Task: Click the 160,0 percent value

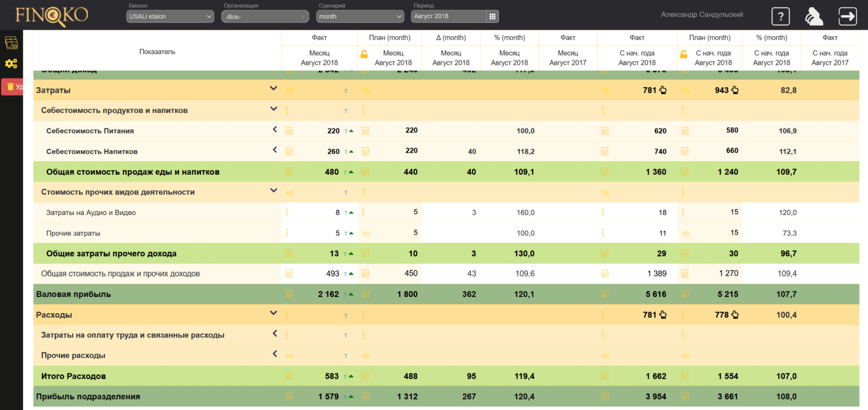Action: (526, 213)
